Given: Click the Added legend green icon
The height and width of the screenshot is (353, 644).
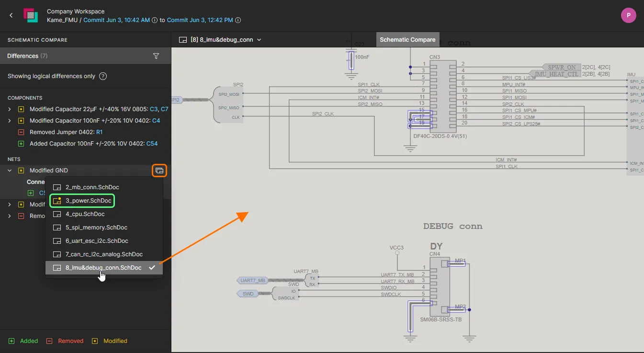Looking at the screenshot, I should point(11,341).
